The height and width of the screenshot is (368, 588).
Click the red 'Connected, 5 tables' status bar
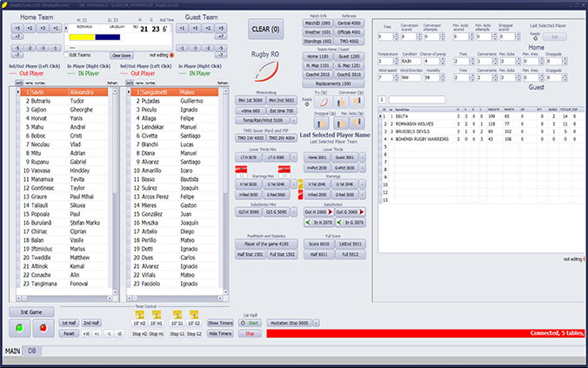[425, 333]
